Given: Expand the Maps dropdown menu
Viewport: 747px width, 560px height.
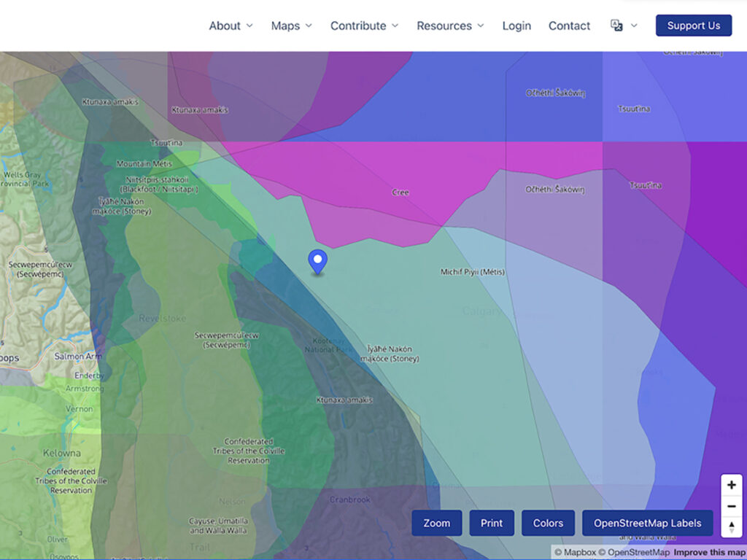Looking at the screenshot, I should (x=291, y=26).
